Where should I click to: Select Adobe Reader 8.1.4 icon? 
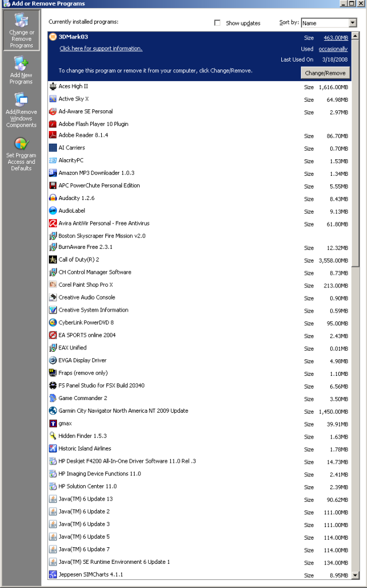[x=53, y=135]
